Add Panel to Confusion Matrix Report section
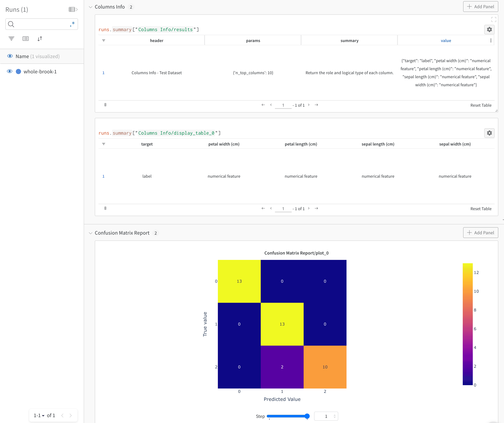The height and width of the screenshot is (423, 504). (481, 233)
